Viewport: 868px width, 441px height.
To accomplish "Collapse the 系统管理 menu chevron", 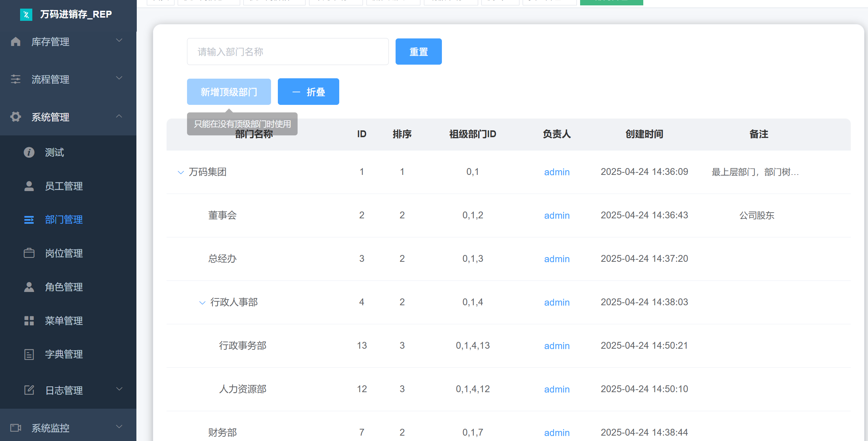I will 119,116.
